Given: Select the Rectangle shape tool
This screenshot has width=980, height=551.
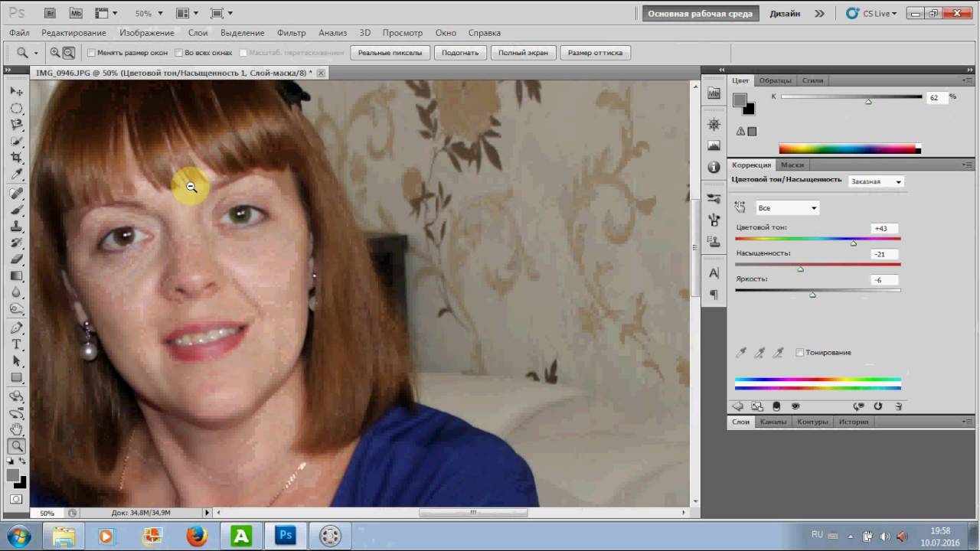Looking at the screenshot, I should coord(16,378).
